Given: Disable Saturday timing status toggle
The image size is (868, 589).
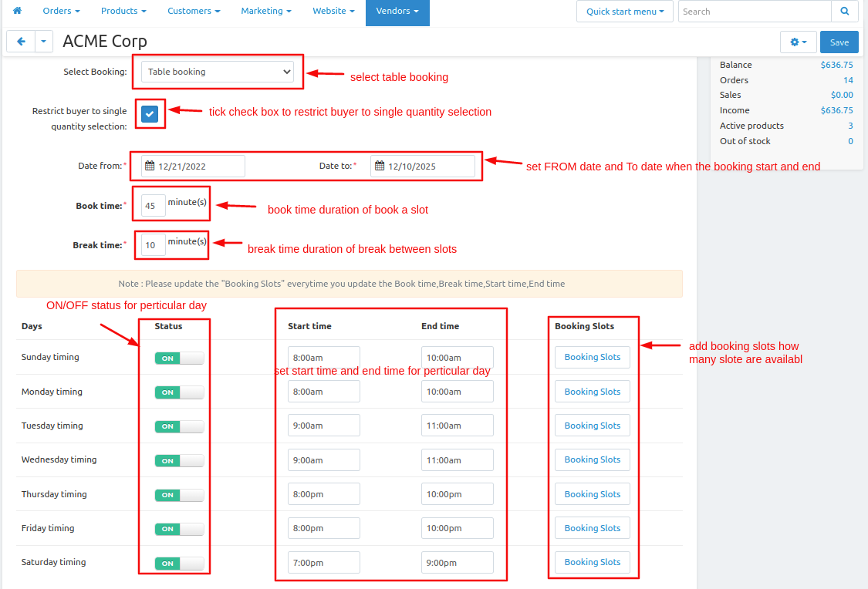Looking at the screenshot, I should click(x=179, y=563).
